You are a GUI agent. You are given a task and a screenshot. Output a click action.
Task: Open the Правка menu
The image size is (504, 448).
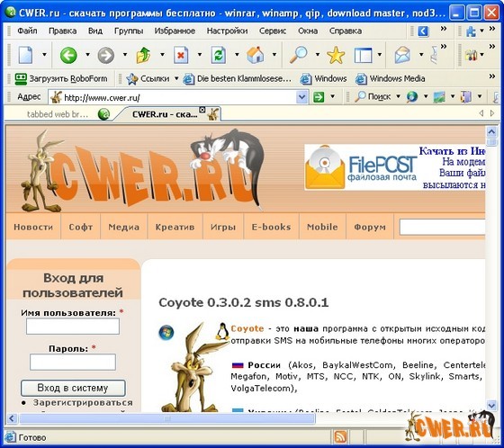pyautogui.click(x=62, y=31)
